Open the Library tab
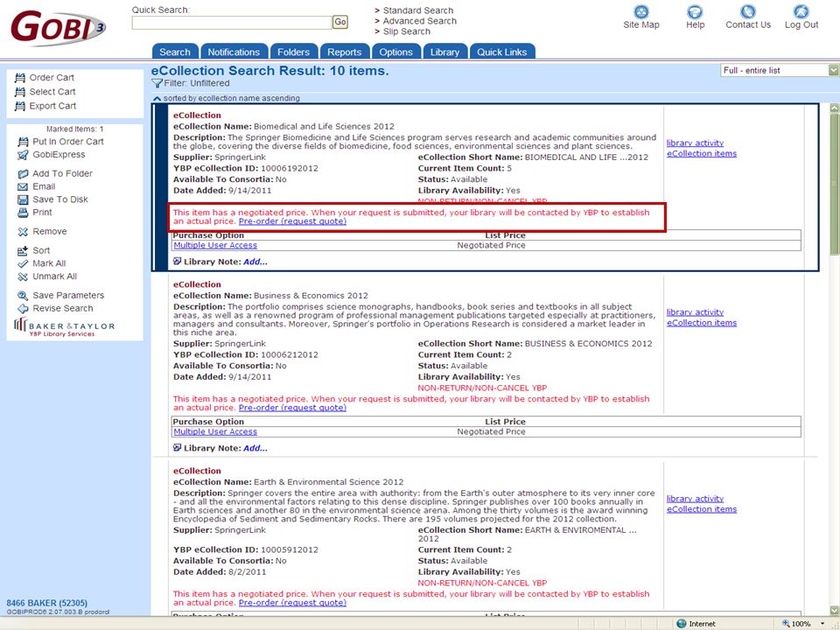 [x=444, y=52]
